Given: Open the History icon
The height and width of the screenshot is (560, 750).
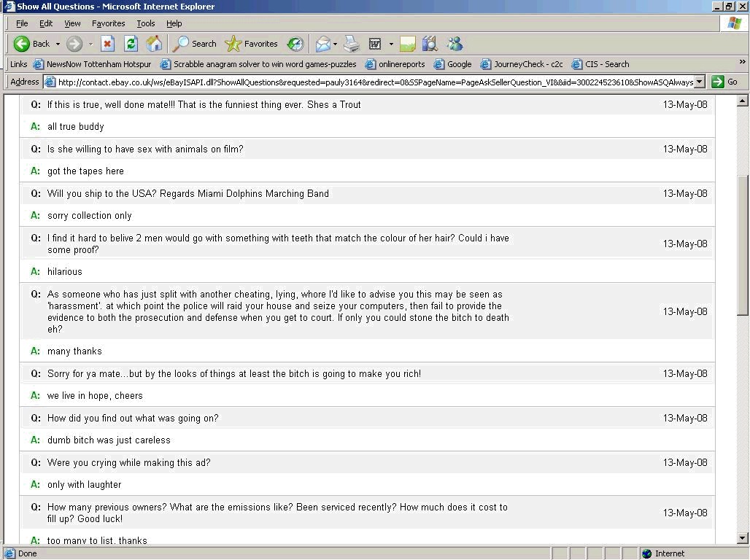Looking at the screenshot, I should (295, 44).
